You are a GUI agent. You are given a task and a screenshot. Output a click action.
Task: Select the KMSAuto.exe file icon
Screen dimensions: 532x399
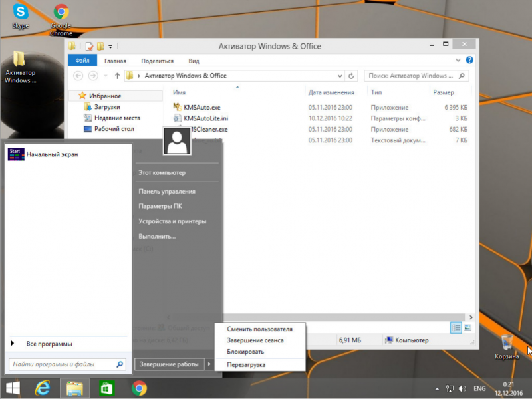[x=177, y=107]
